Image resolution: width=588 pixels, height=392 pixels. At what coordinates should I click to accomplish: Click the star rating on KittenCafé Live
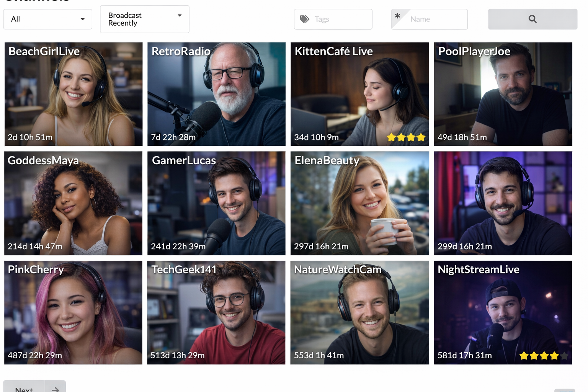(x=406, y=137)
